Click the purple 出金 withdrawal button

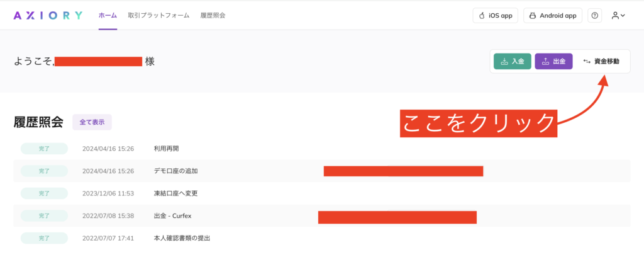553,62
